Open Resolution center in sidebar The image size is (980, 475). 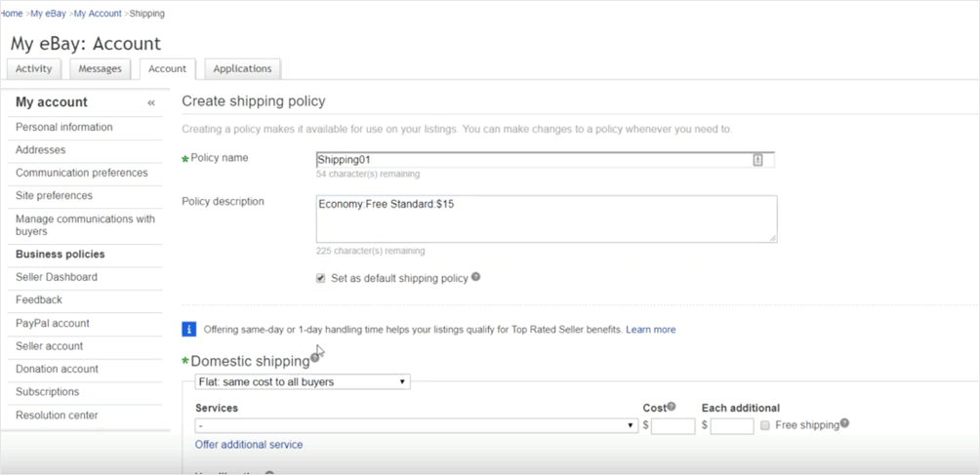[x=57, y=416]
